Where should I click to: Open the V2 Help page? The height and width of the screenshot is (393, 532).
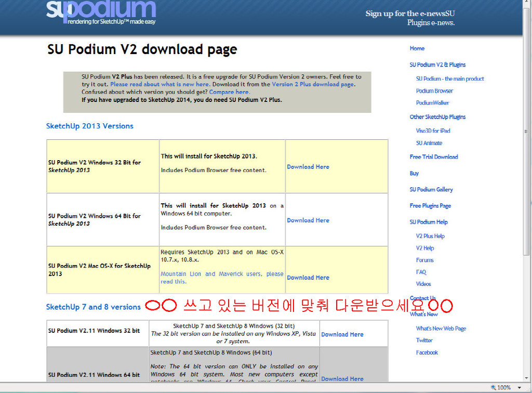pyautogui.click(x=425, y=248)
